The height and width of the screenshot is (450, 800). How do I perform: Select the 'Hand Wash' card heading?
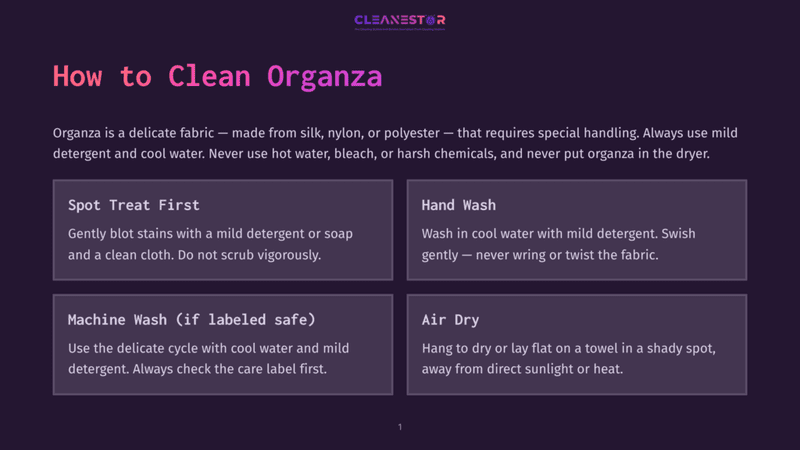point(459,205)
